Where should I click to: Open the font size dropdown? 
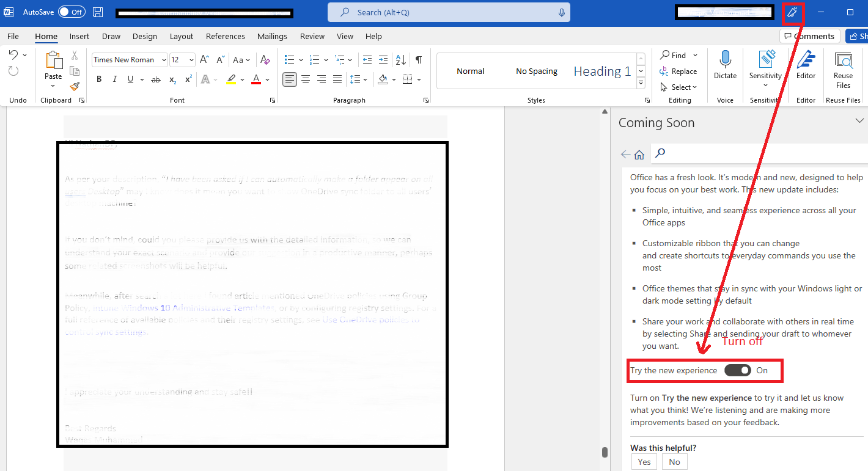[x=191, y=60]
